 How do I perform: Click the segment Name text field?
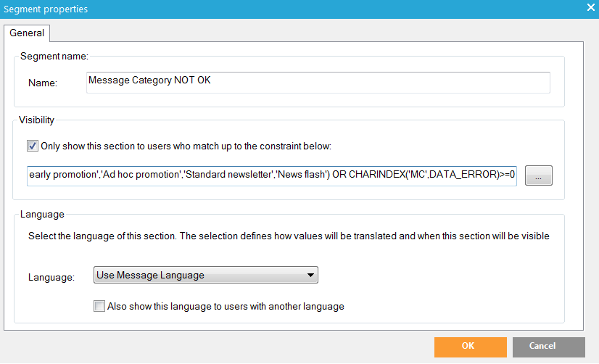click(x=318, y=82)
